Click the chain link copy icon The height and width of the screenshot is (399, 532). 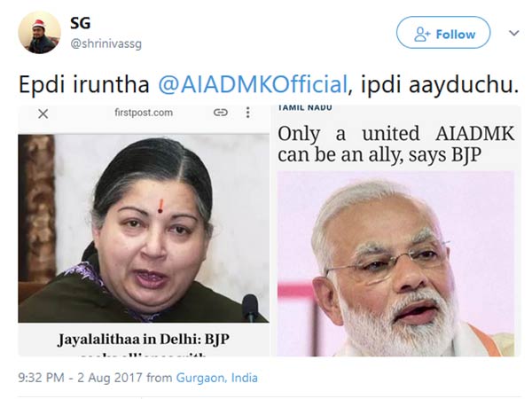coord(221,113)
